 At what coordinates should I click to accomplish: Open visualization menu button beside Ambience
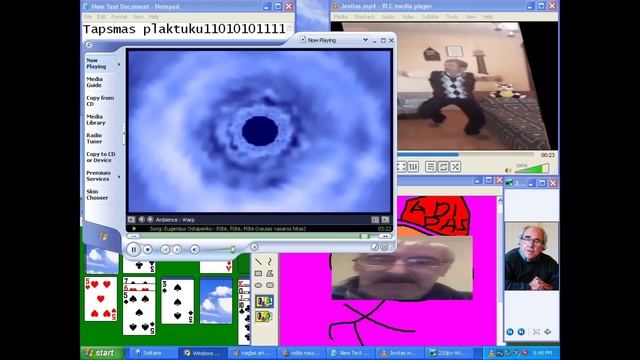(x=131, y=220)
